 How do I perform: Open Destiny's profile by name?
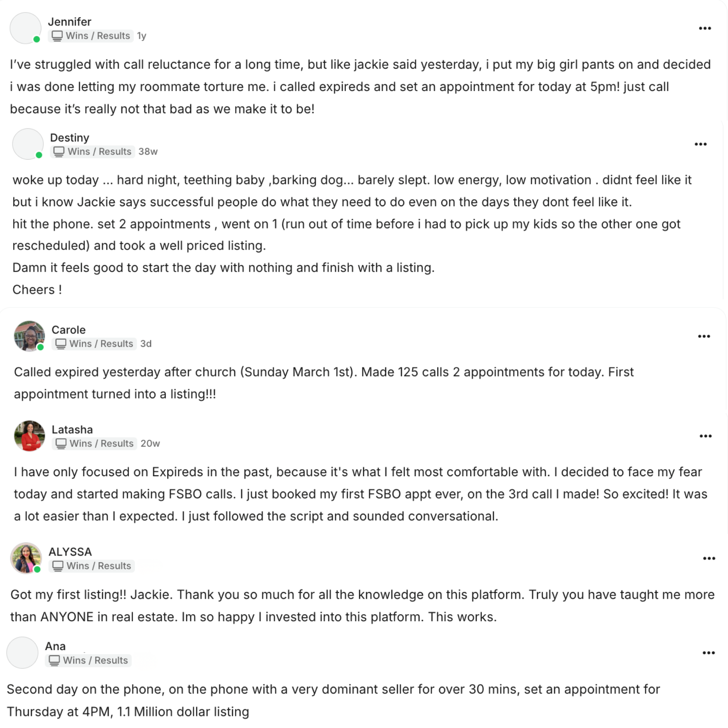(69, 138)
